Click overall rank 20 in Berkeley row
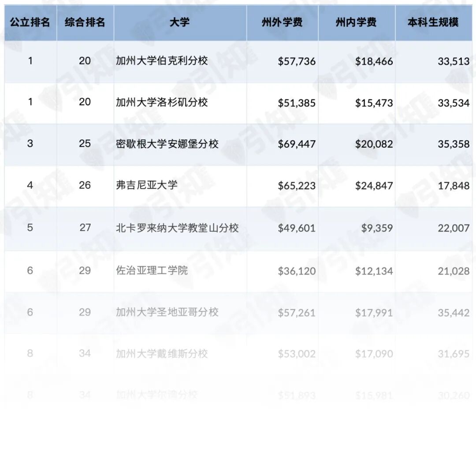The width and height of the screenshot is (476, 464). click(85, 61)
